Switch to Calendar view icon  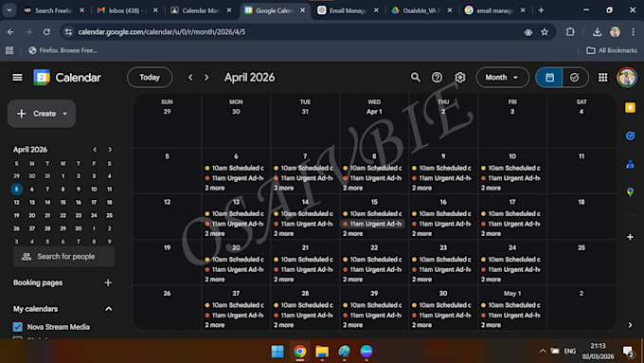pyautogui.click(x=549, y=78)
